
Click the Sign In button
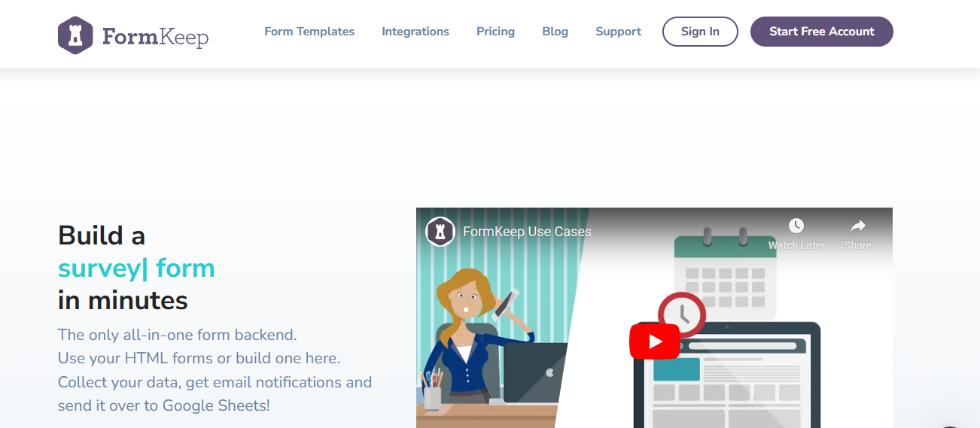coord(700,32)
